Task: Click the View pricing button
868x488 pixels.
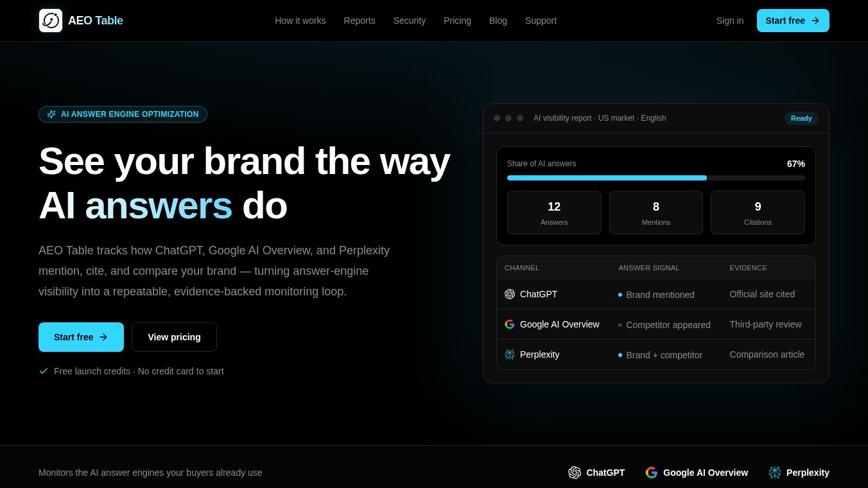Action: pos(174,337)
